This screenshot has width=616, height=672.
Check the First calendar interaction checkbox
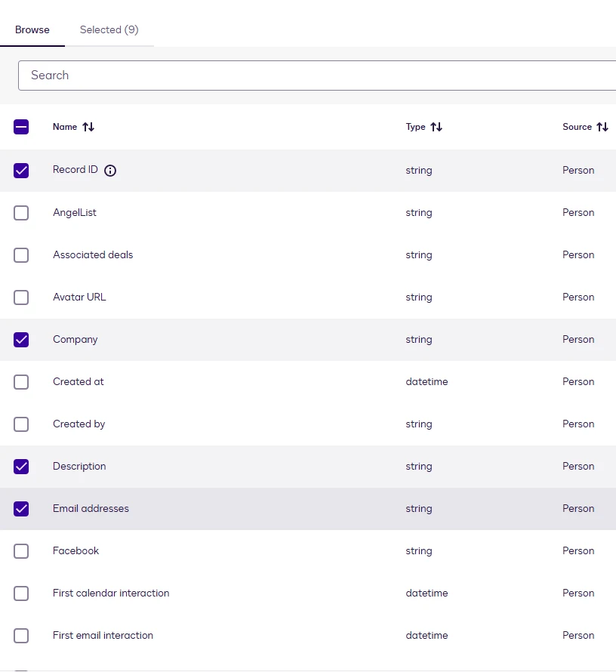(21, 593)
